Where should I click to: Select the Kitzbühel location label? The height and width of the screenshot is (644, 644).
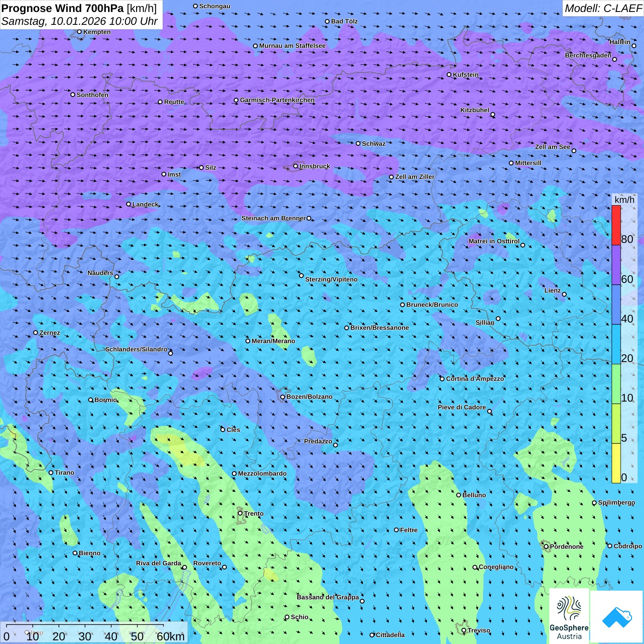tap(475, 110)
